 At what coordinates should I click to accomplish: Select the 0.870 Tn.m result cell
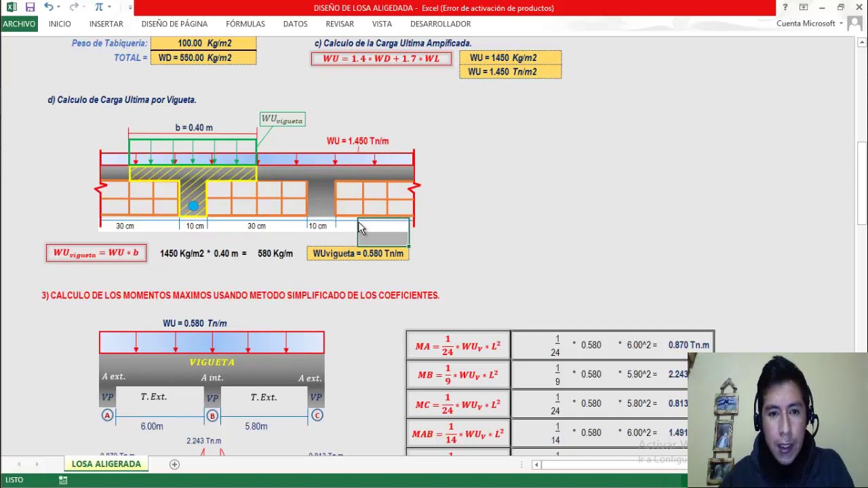688,345
